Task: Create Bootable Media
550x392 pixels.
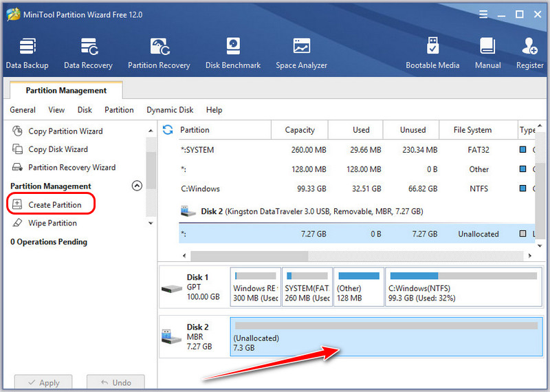Action: pyautogui.click(x=432, y=54)
